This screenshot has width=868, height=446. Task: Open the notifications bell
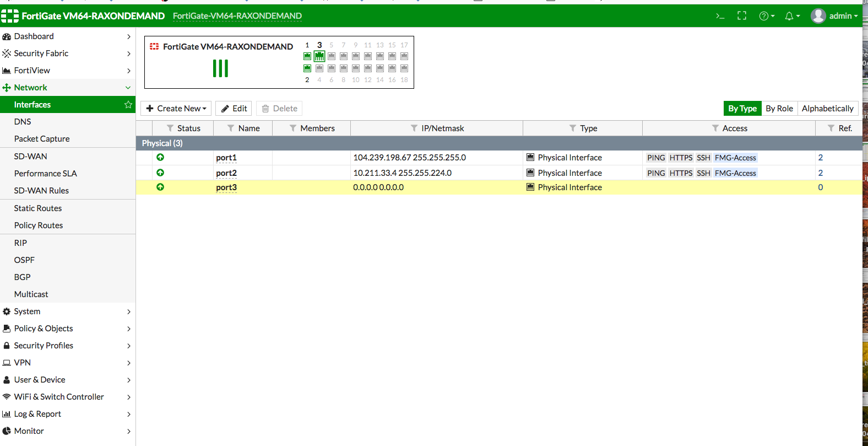coord(792,16)
